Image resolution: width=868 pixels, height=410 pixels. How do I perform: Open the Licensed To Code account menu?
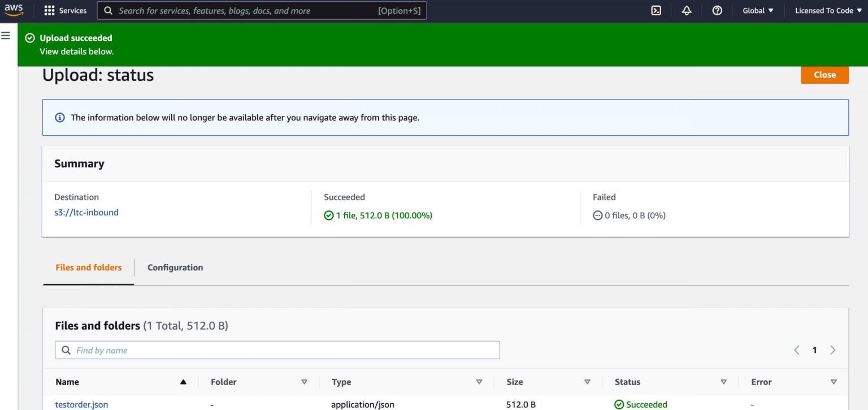point(828,11)
